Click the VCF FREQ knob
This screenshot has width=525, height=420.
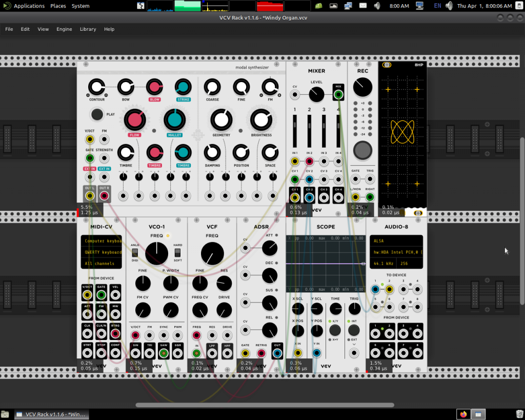[x=212, y=253]
